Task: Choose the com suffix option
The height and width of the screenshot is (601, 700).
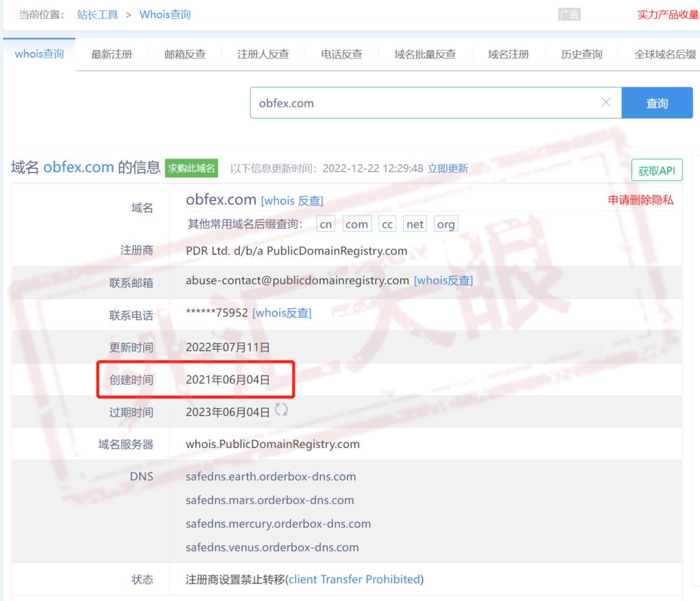Action: point(356,224)
